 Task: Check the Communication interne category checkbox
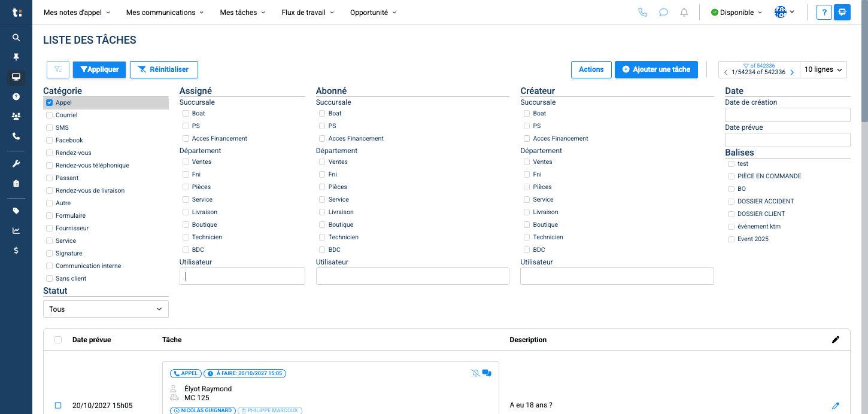(50, 266)
